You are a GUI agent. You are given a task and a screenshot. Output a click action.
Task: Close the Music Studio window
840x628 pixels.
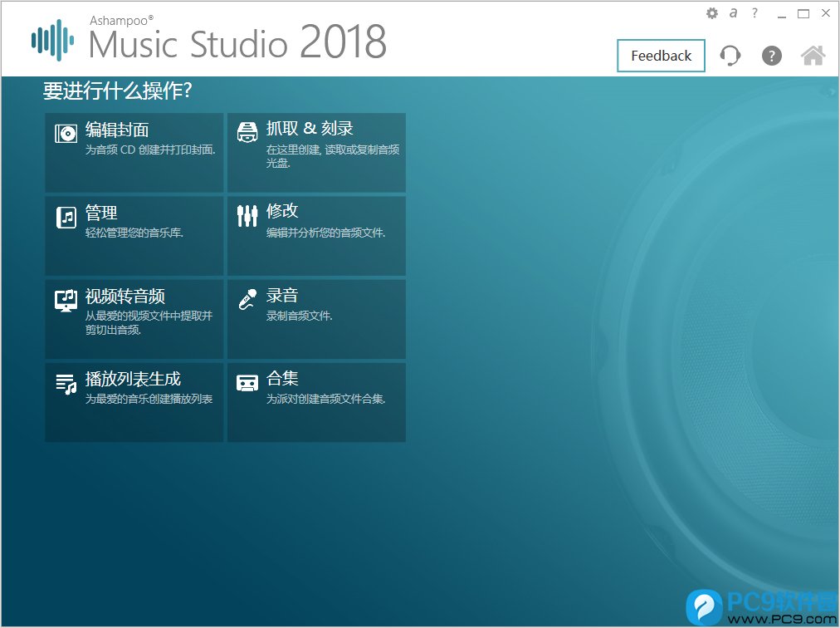(826, 13)
